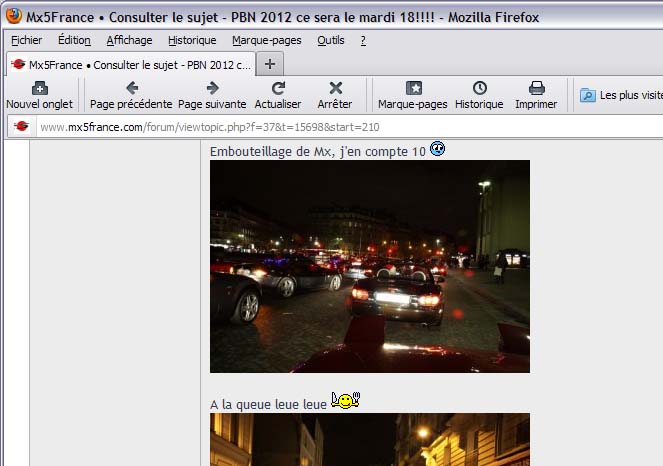Open the Affichage menu

(x=129, y=40)
